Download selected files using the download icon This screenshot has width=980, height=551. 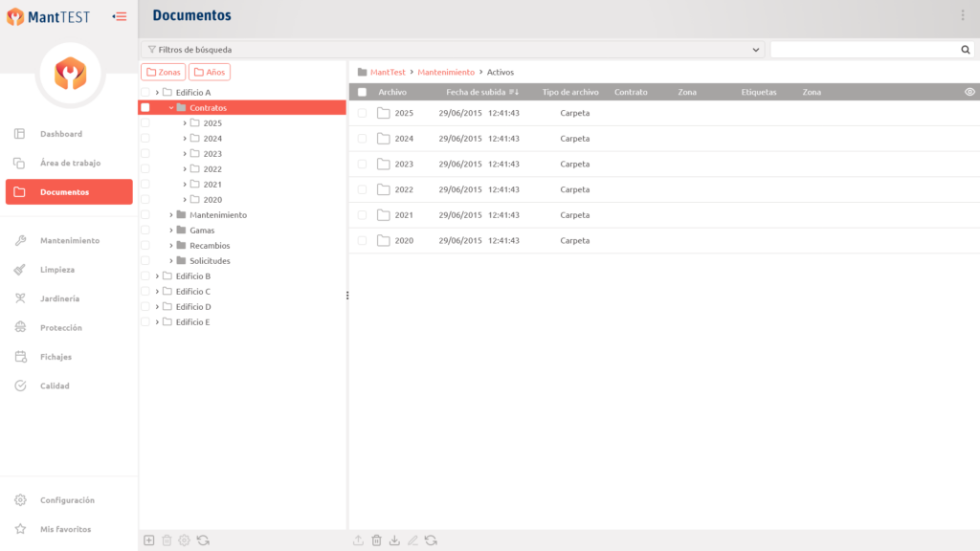[x=394, y=540]
